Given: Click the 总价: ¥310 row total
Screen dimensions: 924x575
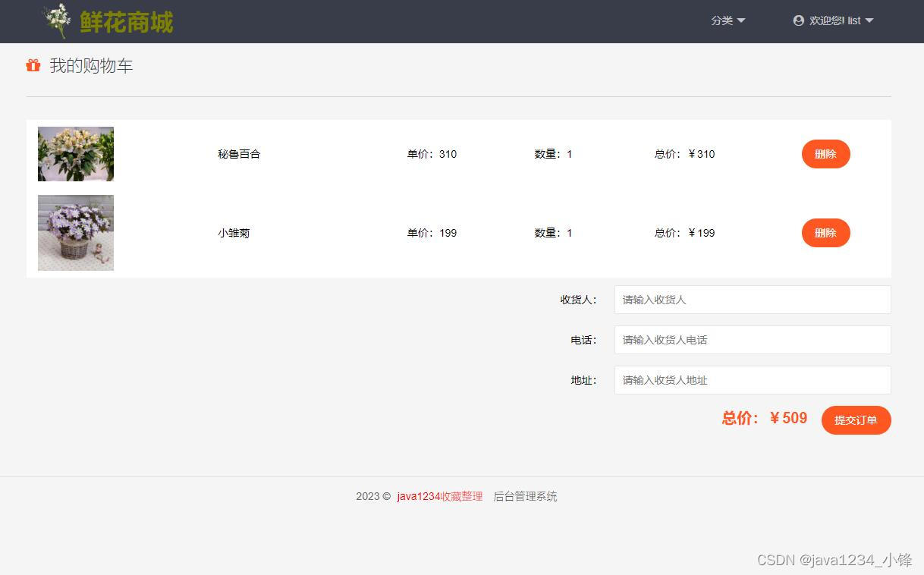Looking at the screenshot, I should click(684, 154).
